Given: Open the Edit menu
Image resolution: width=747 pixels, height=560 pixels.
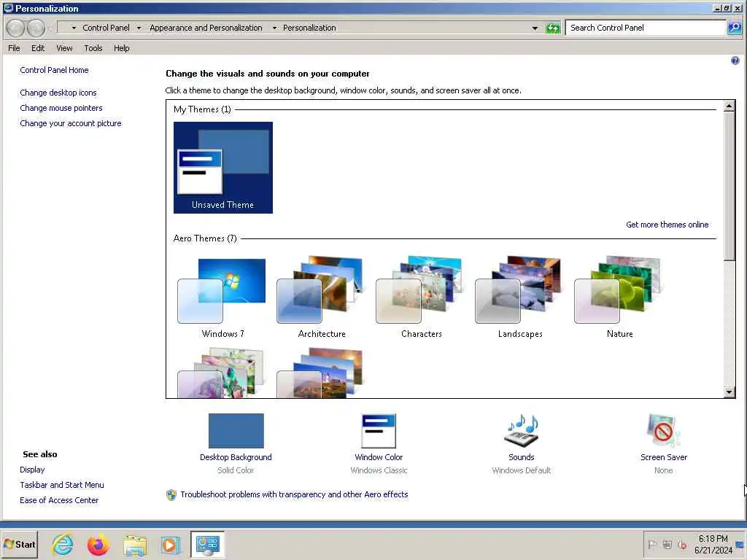Looking at the screenshot, I should tap(38, 48).
